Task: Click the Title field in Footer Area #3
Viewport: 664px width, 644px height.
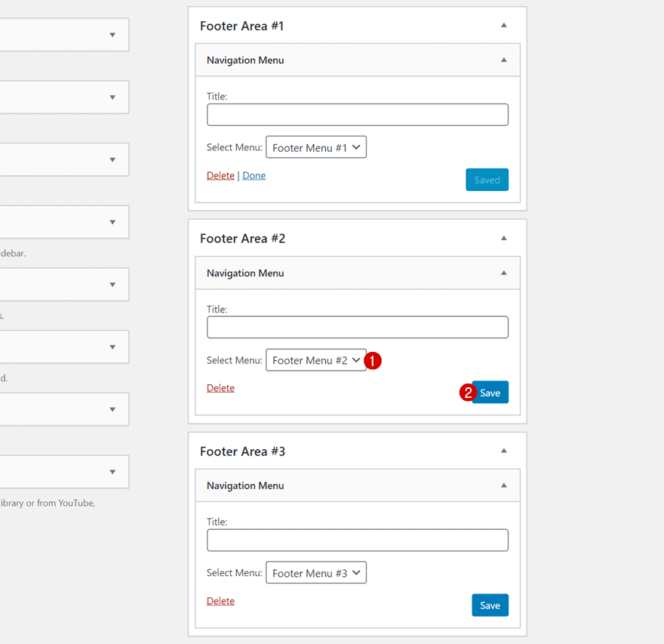Action: tap(357, 540)
